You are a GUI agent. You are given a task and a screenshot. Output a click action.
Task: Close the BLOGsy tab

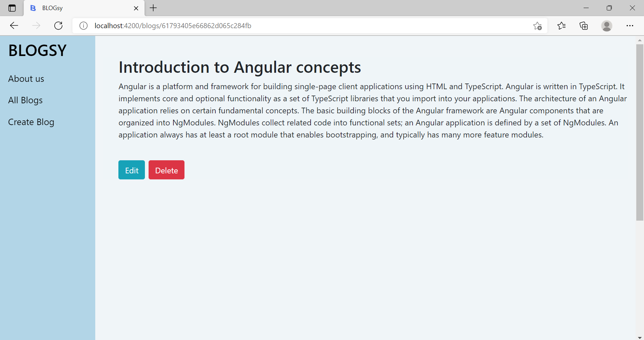(136, 8)
